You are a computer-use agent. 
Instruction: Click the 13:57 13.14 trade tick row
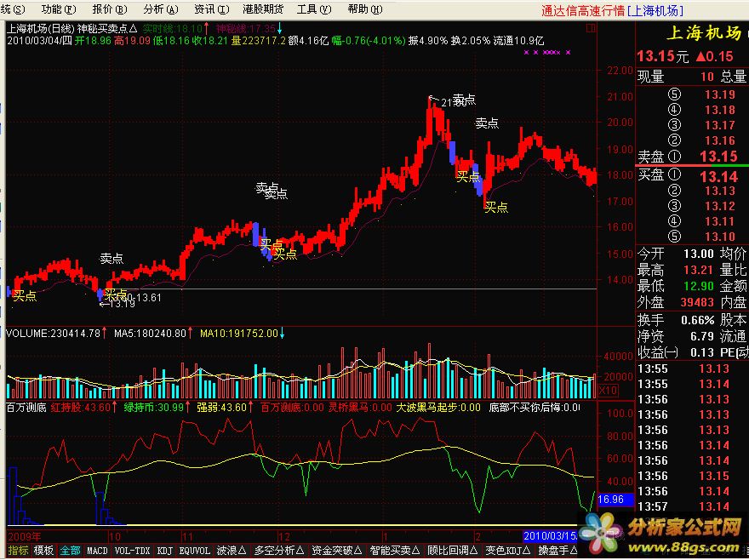tap(683, 506)
